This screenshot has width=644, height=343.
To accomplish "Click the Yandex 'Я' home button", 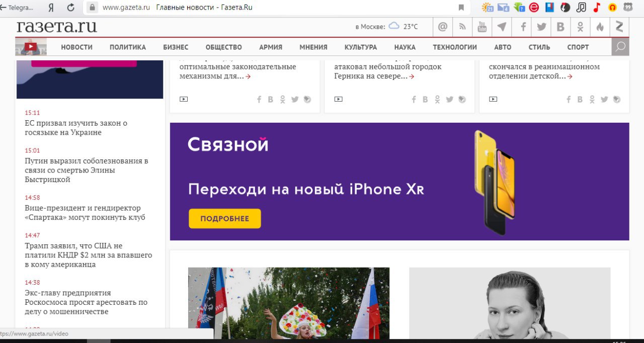I will [51, 8].
